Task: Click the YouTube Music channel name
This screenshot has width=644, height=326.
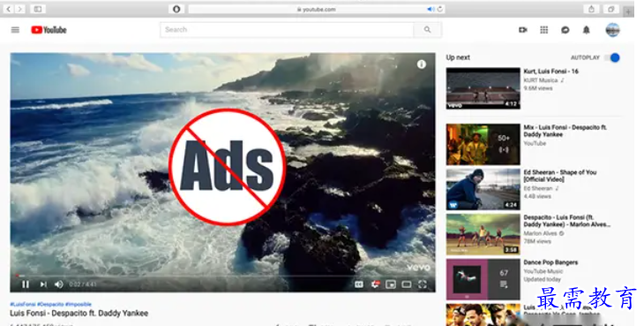Action: point(543,271)
